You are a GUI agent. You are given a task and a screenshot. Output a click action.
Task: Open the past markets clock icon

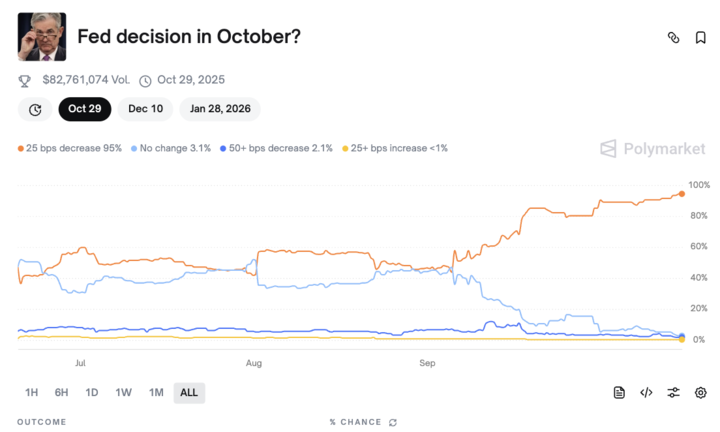tap(35, 110)
